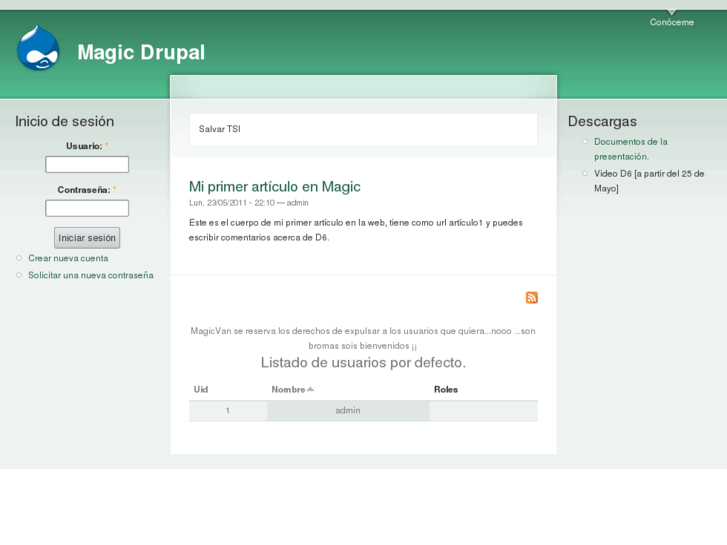Image resolution: width=727 pixels, height=545 pixels.
Task: Select Solicitar una nueva contraseña link
Action: (91, 275)
